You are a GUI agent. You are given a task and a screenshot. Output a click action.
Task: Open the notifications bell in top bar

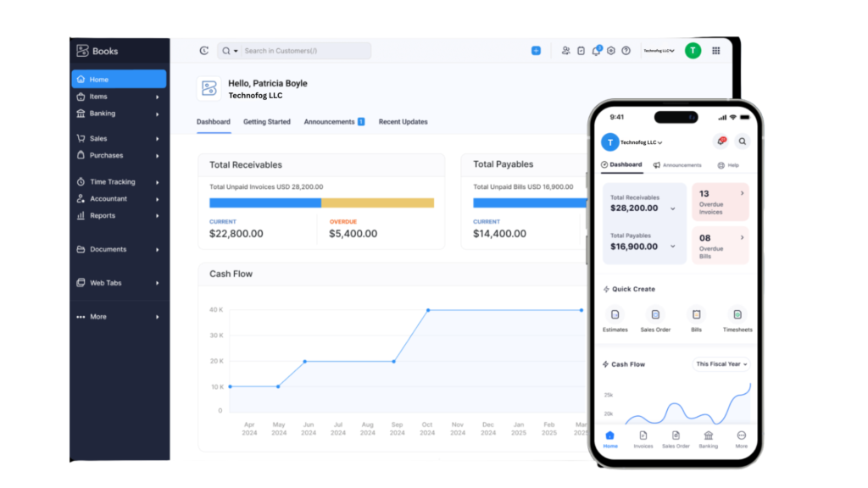coord(596,51)
